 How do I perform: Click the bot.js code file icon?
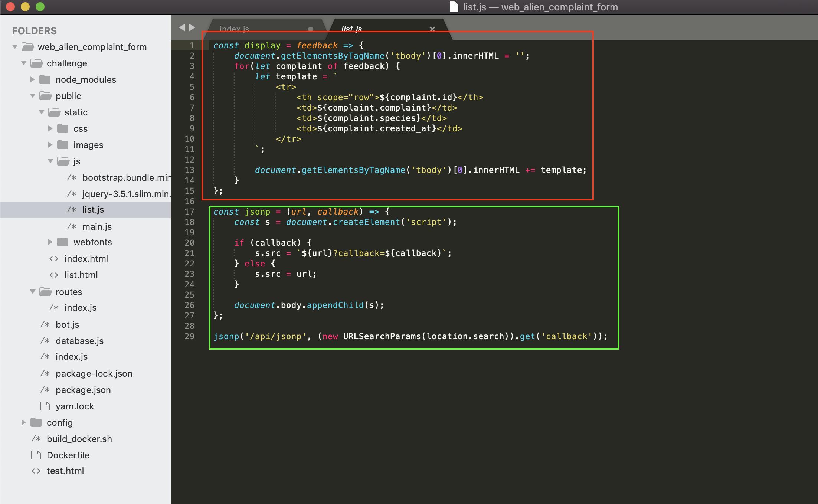[x=45, y=324]
